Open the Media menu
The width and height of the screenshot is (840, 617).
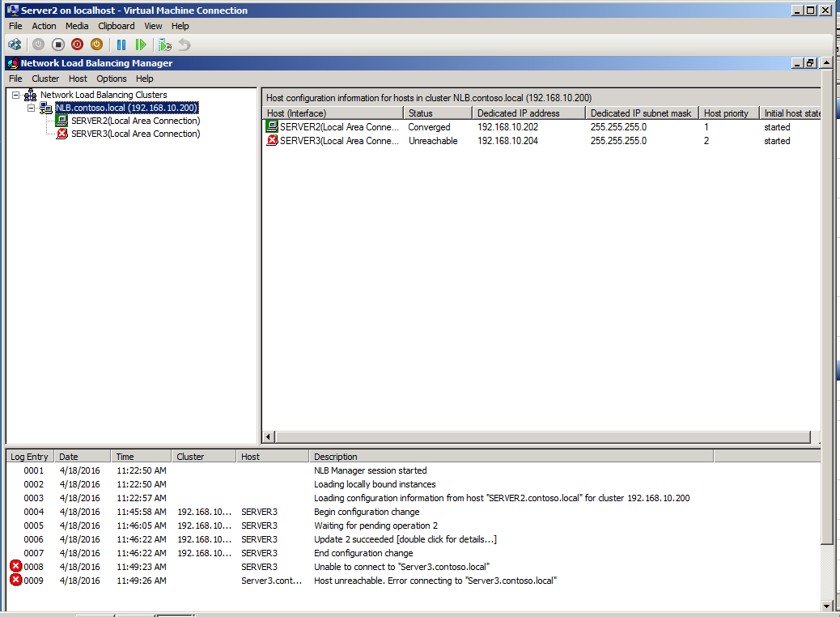point(77,26)
